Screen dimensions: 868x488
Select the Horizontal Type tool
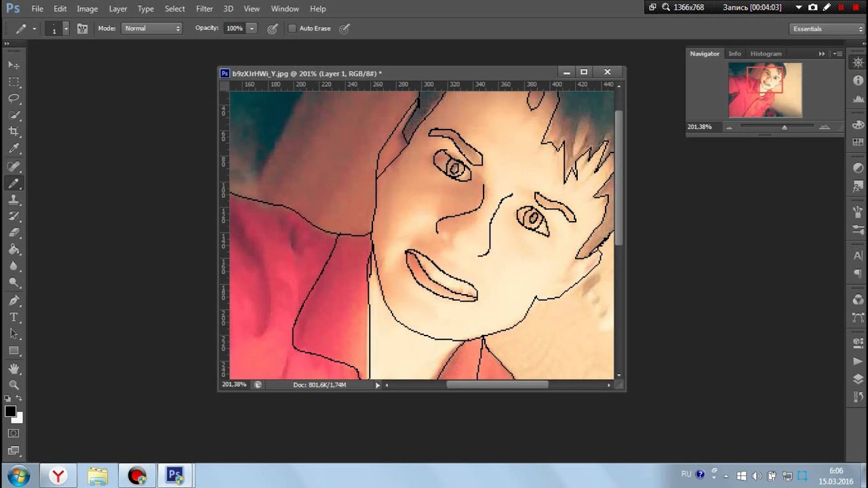click(14, 318)
